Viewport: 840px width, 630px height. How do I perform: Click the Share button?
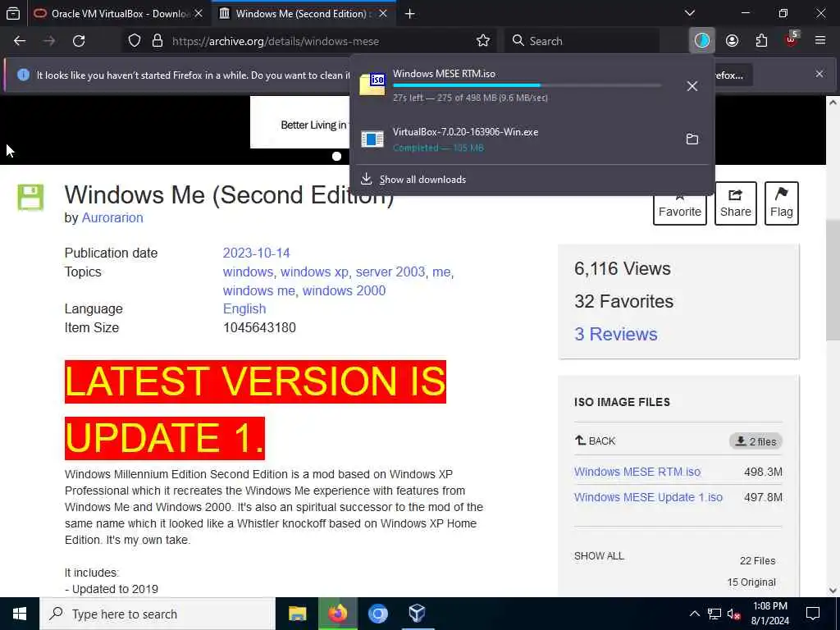pyautogui.click(x=735, y=203)
